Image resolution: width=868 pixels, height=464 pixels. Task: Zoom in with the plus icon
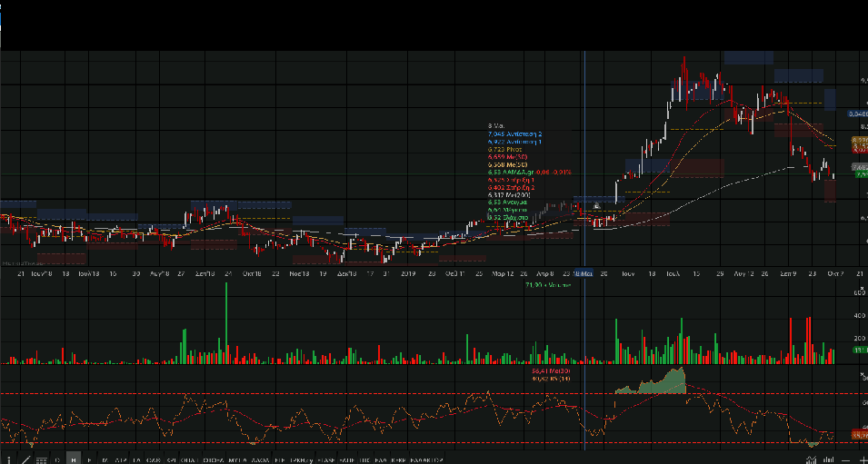tap(863, 460)
